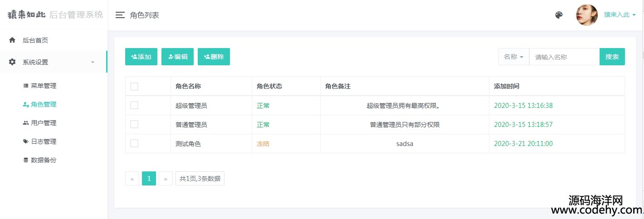Check the select-all checkbox in table header

(134, 87)
